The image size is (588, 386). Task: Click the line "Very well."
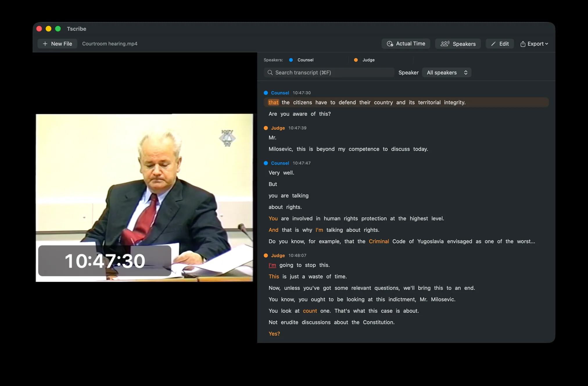281,173
